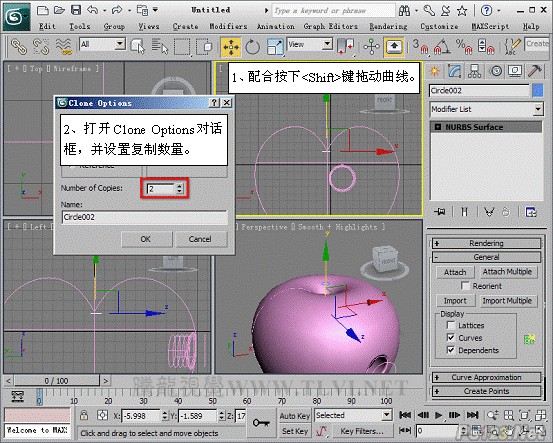Open the Hierarchy command panel icon
553x443 pixels.
click(474, 72)
